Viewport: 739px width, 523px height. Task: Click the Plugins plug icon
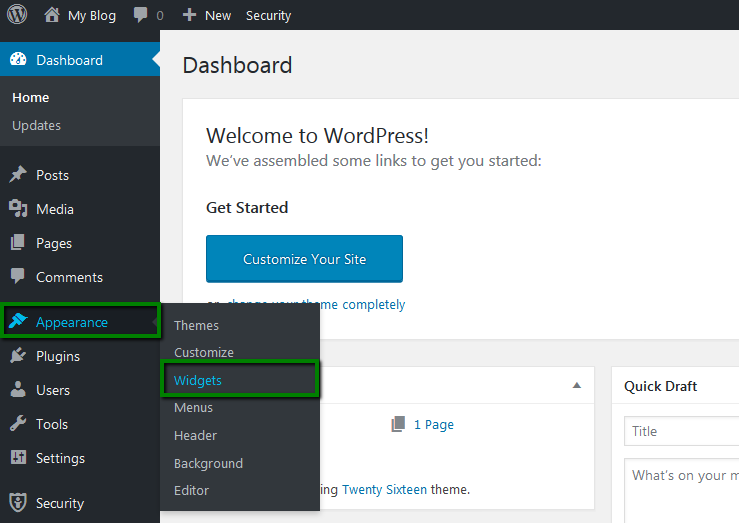click(18, 355)
